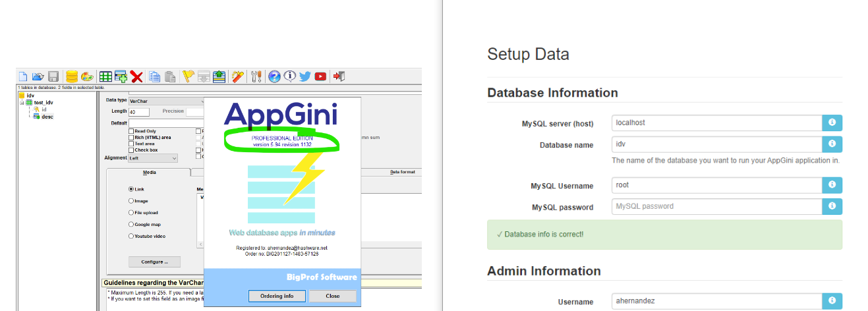Click the Paste clipboard icon
Screen dimensions: 868x311
[x=170, y=76]
